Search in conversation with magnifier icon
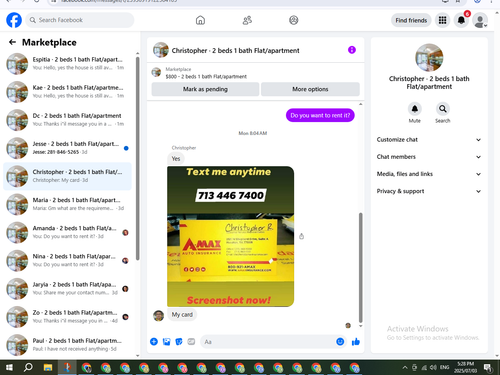The height and width of the screenshot is (375, 500). pyautogui.click(x=443, y=109)
